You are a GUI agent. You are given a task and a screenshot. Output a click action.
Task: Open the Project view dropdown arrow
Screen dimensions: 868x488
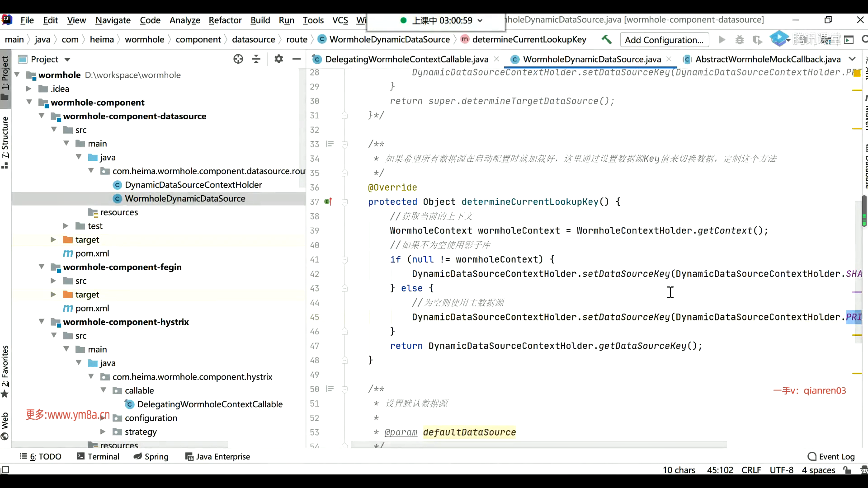pos(67,60)
